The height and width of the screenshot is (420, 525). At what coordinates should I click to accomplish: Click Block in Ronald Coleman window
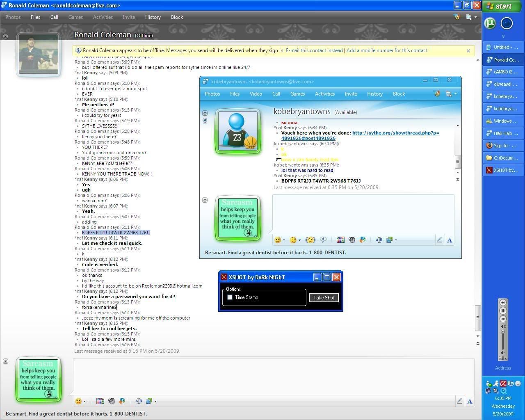pos(177,17)
